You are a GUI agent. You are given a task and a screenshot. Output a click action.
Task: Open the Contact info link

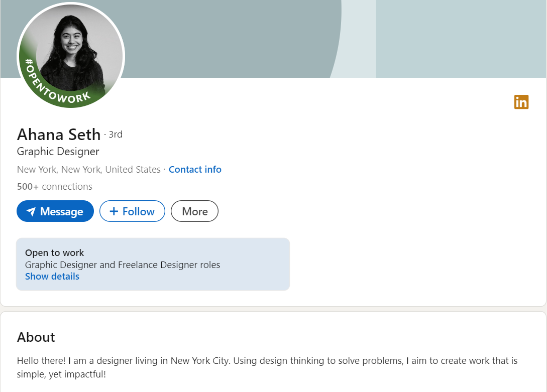[195, 170]
